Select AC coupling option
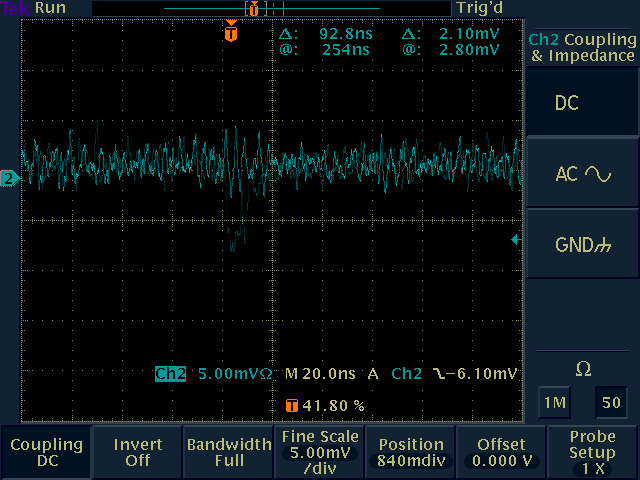 tap(582, 174)
